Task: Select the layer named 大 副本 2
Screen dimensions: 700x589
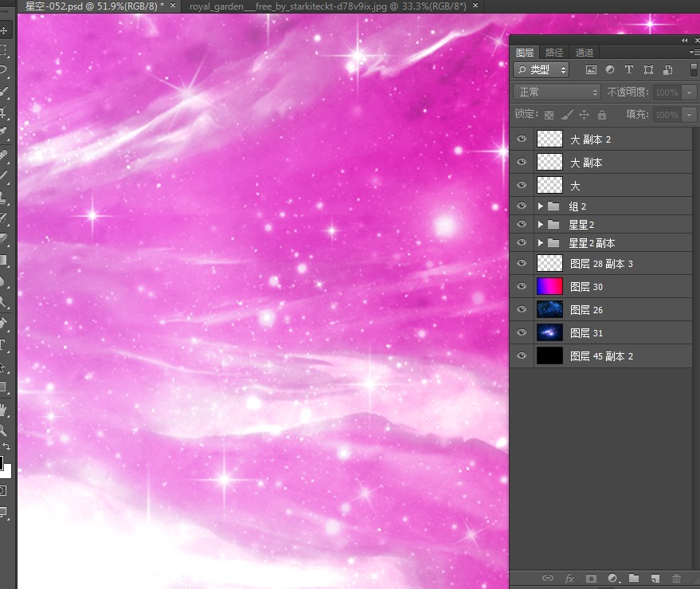Action: pos(601,139)
